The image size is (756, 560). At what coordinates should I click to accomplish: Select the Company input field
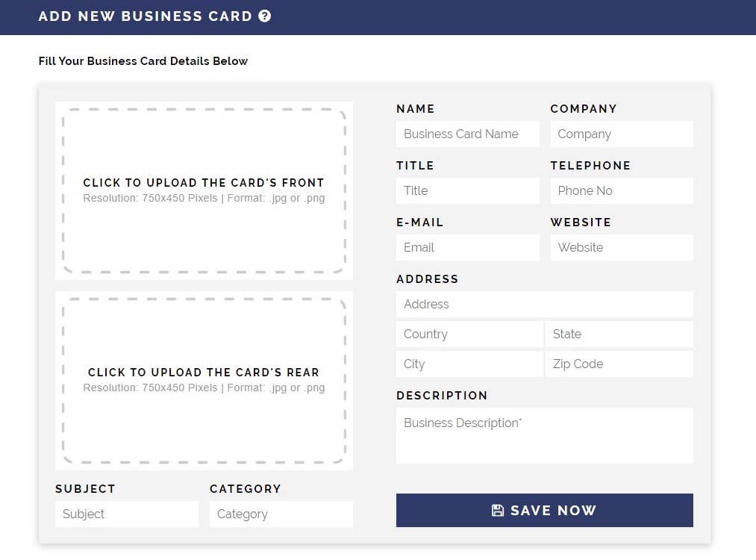(x=622, y=134)
